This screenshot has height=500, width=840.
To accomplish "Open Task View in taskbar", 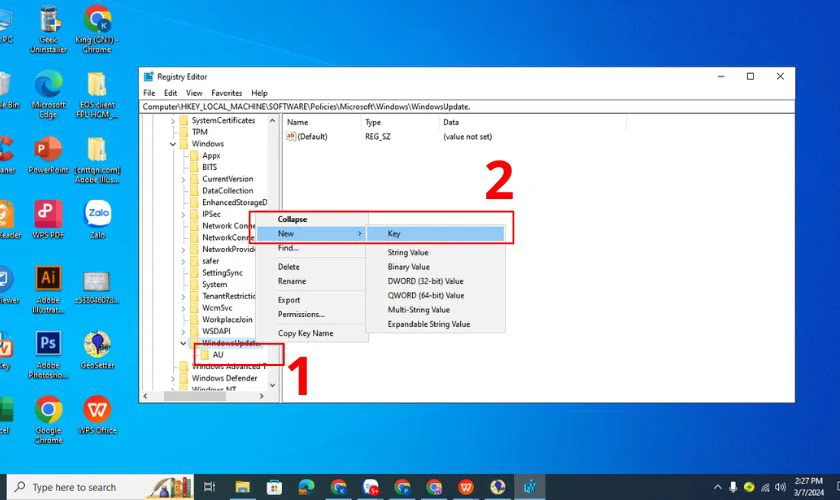I will pyautogui.click(x=209, y=487).
